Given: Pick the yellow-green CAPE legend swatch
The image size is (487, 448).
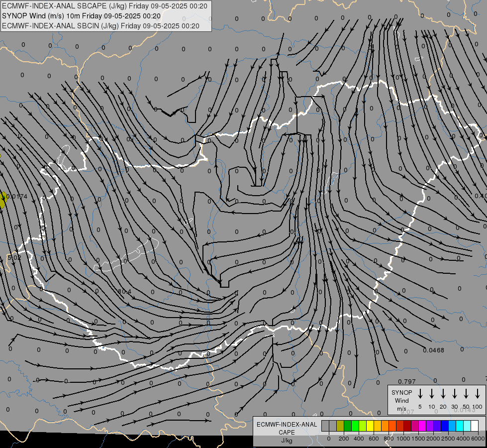Looking at the screenshot, I should 363,426.
